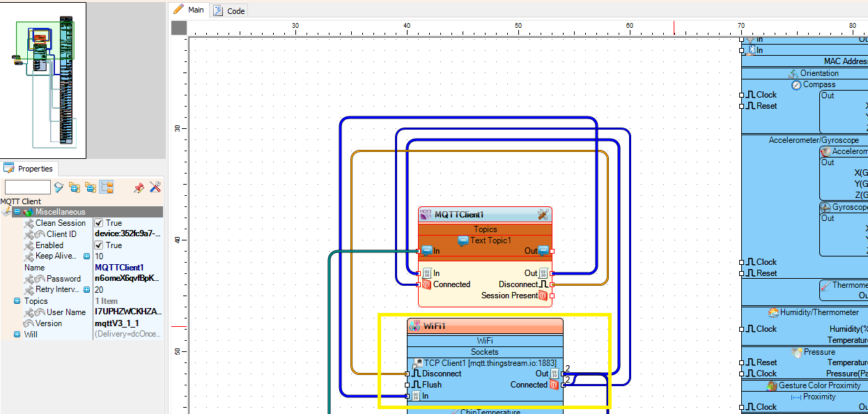
Task: Click MQTTClient1 Connected pin red icon
Action: 426,284
